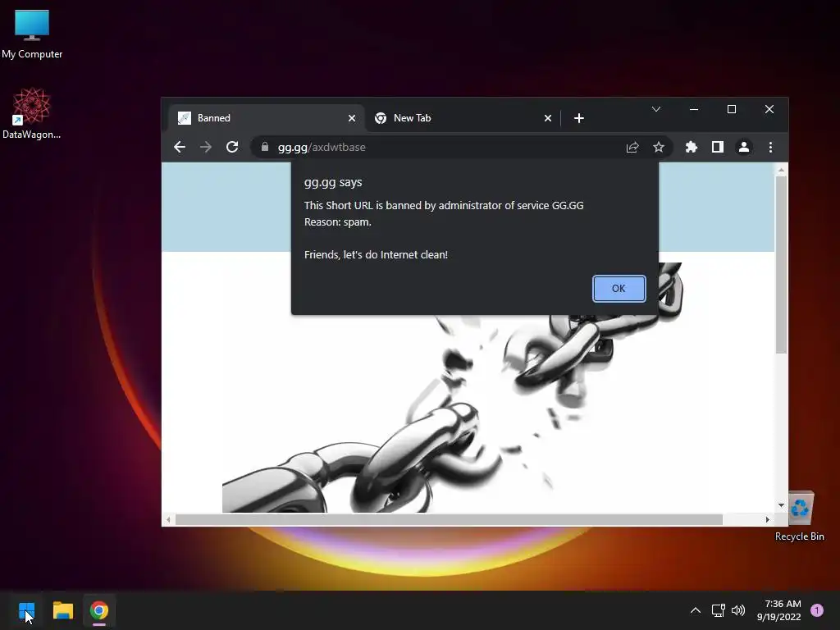
Task: Reload the page with the refresh icon
Action: (232, 148)
